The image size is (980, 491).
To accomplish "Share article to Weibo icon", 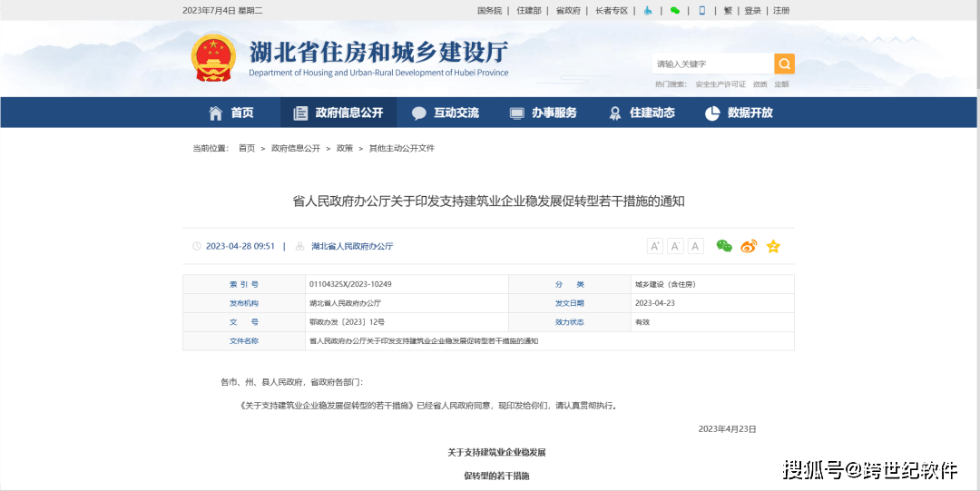I will [749, 246].
